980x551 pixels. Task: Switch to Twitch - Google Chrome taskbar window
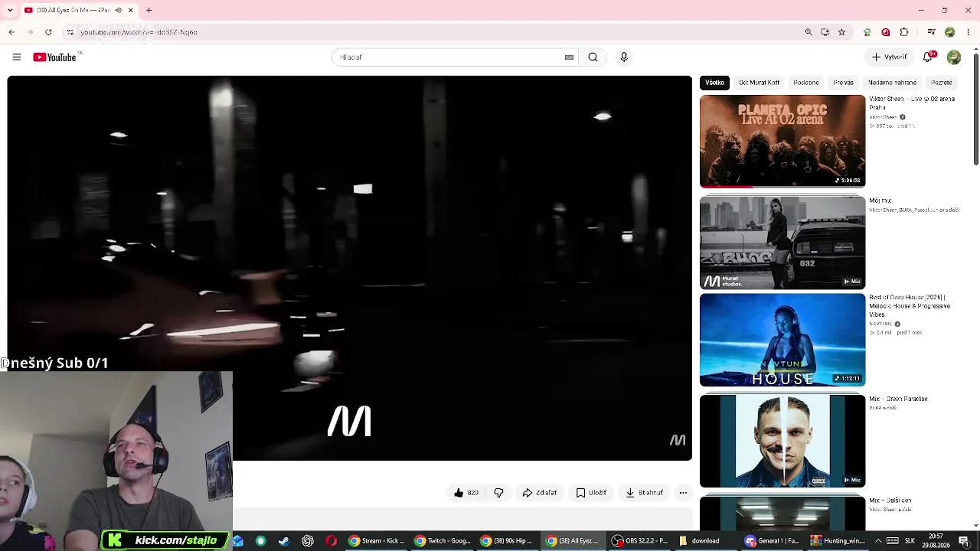click(442, 541)
